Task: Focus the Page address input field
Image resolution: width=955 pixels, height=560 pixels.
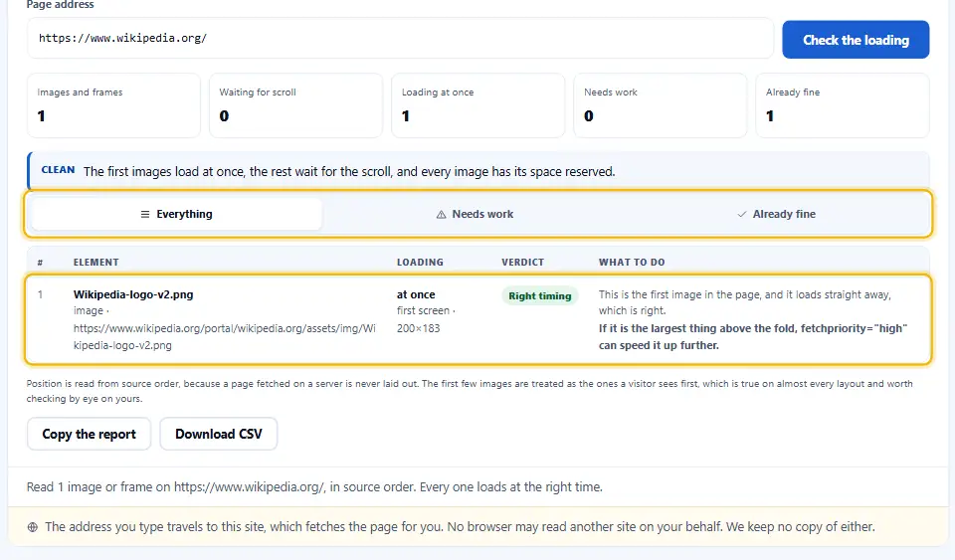Action: pyautogui.click(x=400, y=39)
